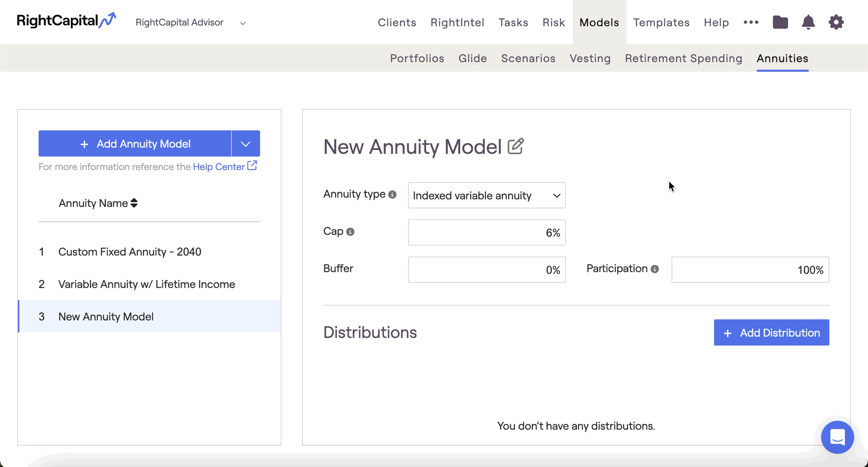
Task: Click the Participation info icon
Action: (x=654, y=269)
